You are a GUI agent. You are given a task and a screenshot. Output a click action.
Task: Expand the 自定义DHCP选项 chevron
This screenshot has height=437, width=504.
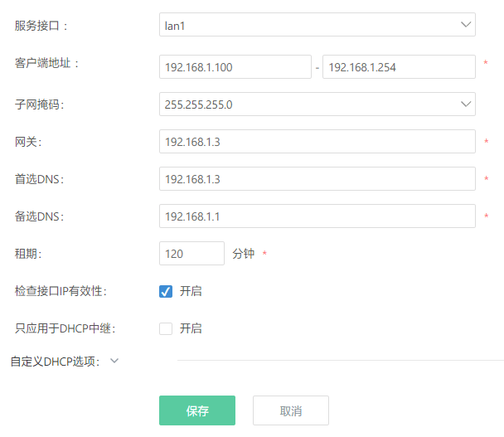click(114, 361)
